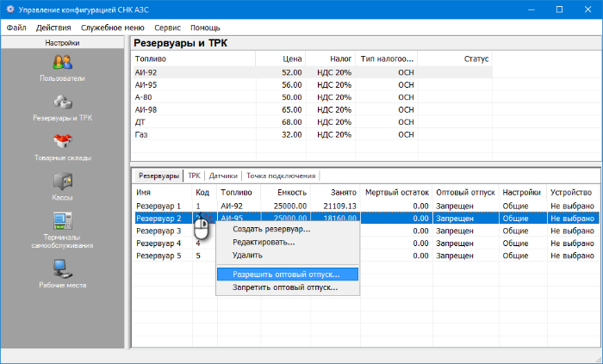Click the Кассы cash register icon
Image resolution: width=603 pixels, height=364 pixels.
coord(62,182)
